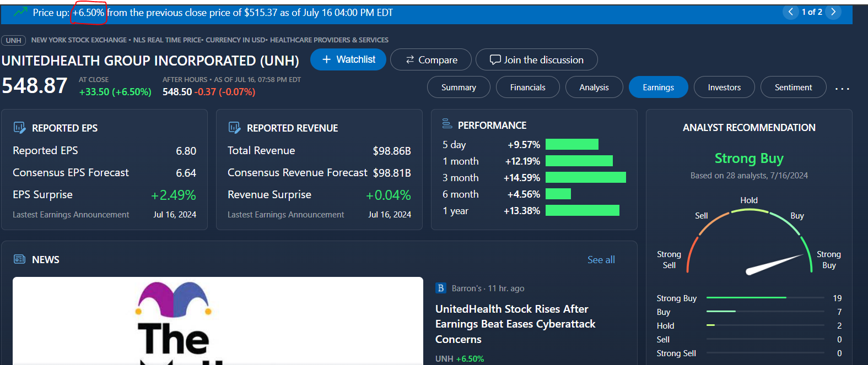Expand more tabs with the ellipsis
This screenshot has width=868, height=365.
point(842,88)
